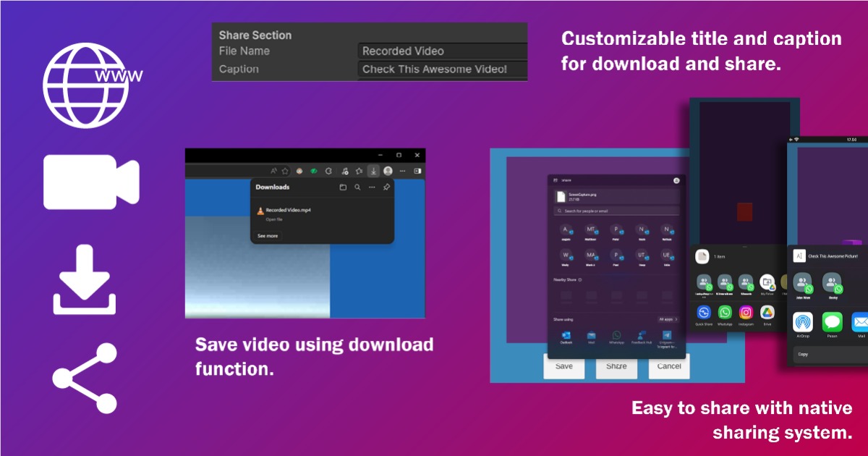Viewport: 868px width, 456px height.
Task: Click the File Name field showing Recorded Video
Action: coord(442,51)
